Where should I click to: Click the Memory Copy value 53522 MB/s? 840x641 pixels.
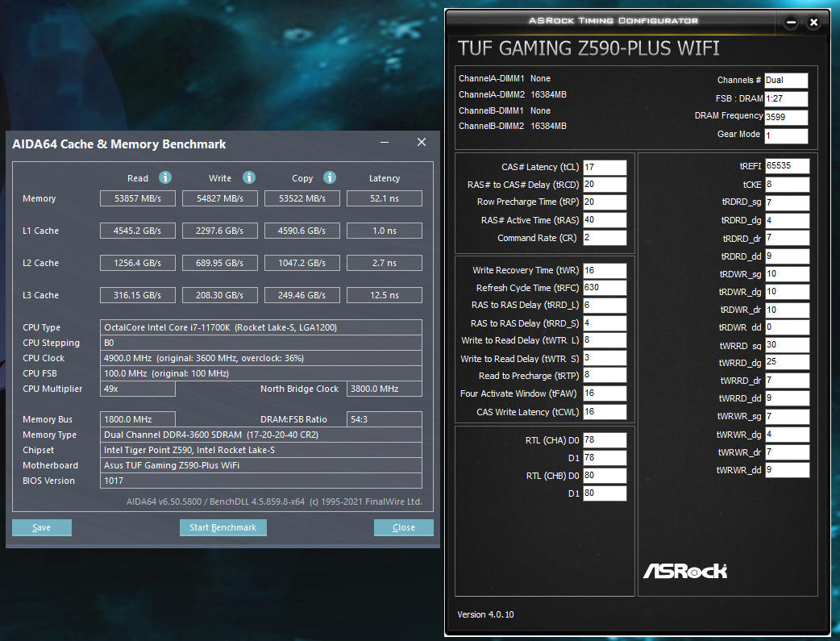302,198
